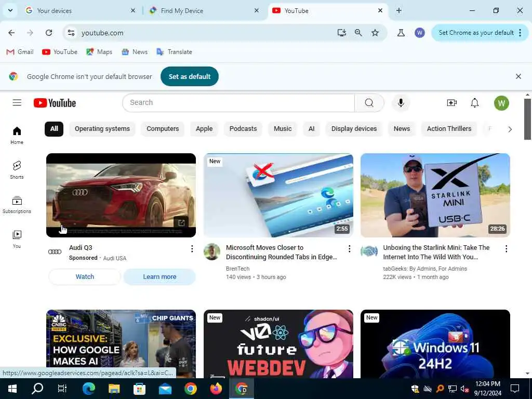Viewport: 532px width, 399px height.
Task: Bookmark this page with star icon
Action: pos(375,33)
